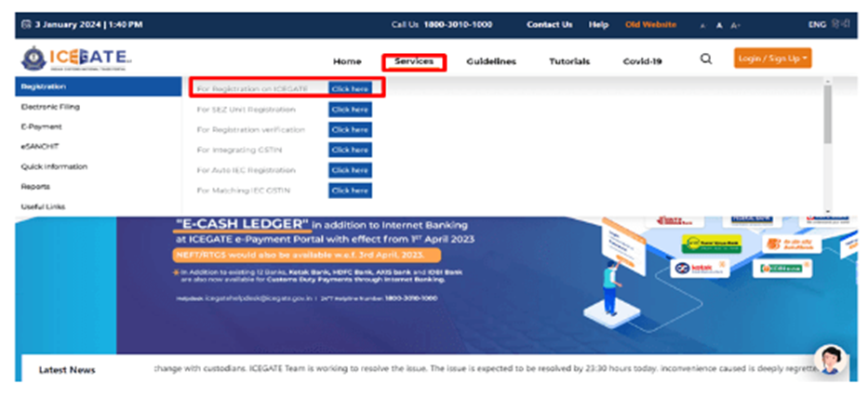Open the Guidelines menu
This screenshot has width=868, height=397.
pyautogui.click(x=491, y=61)
